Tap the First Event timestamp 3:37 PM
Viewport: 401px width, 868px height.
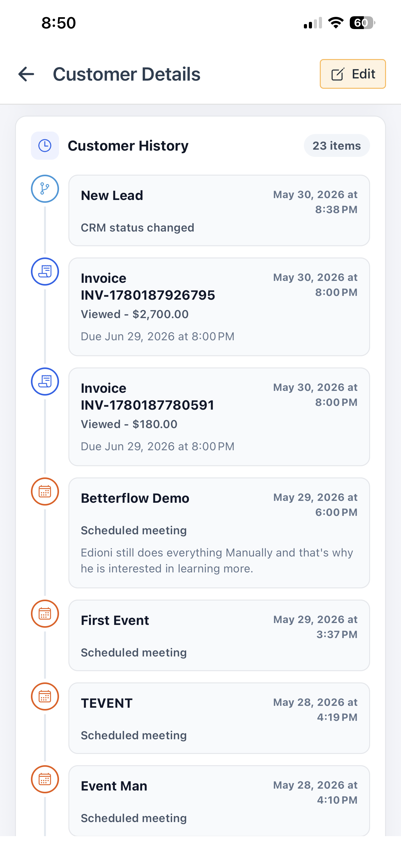pos(315,627)
